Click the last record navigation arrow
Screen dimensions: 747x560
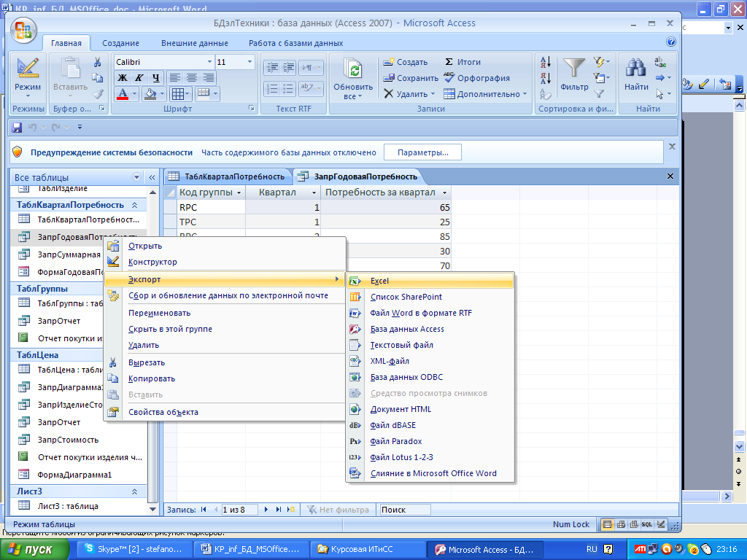coord(279,510)
